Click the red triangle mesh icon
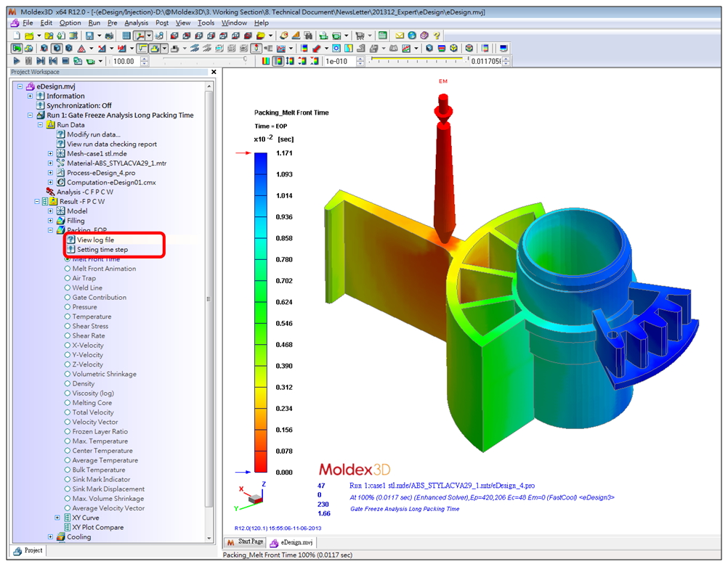This screenshot has width=728, height=567. point(81,48)
